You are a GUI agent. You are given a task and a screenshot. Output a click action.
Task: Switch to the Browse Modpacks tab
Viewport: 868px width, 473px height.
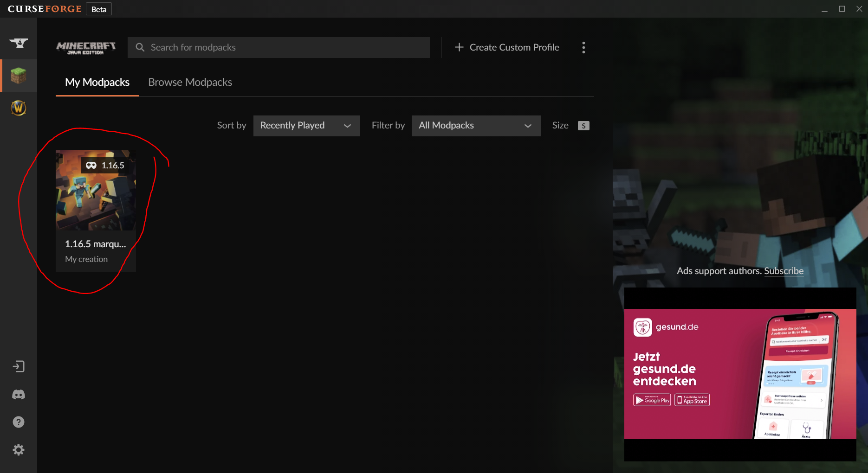(190, 82)
